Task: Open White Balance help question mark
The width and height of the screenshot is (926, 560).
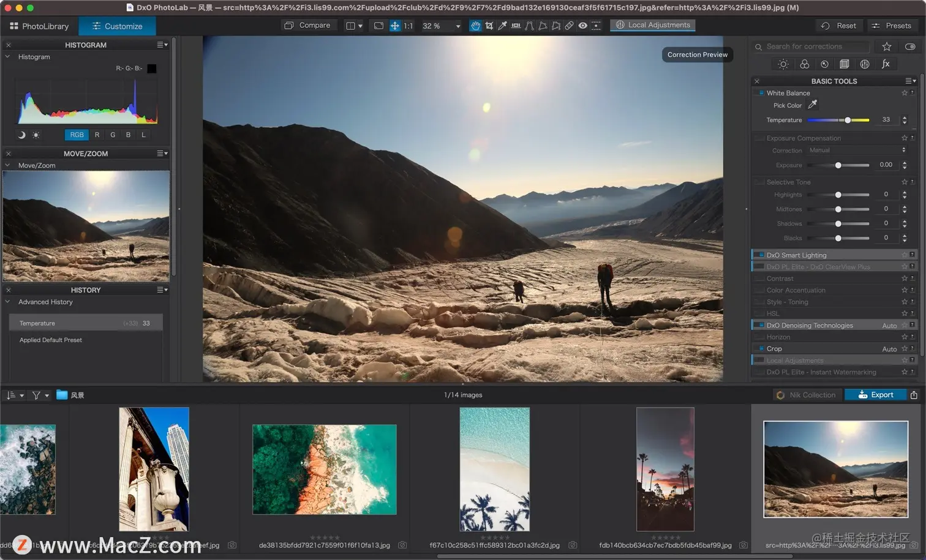Action: [913, 92]
